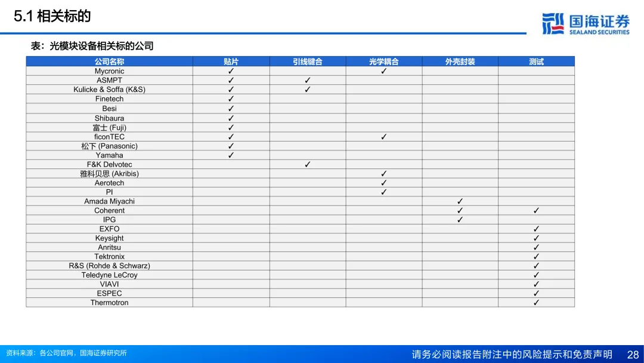
Task: Select the 'ficonTEC' company cell
Action: pos(109,137)
